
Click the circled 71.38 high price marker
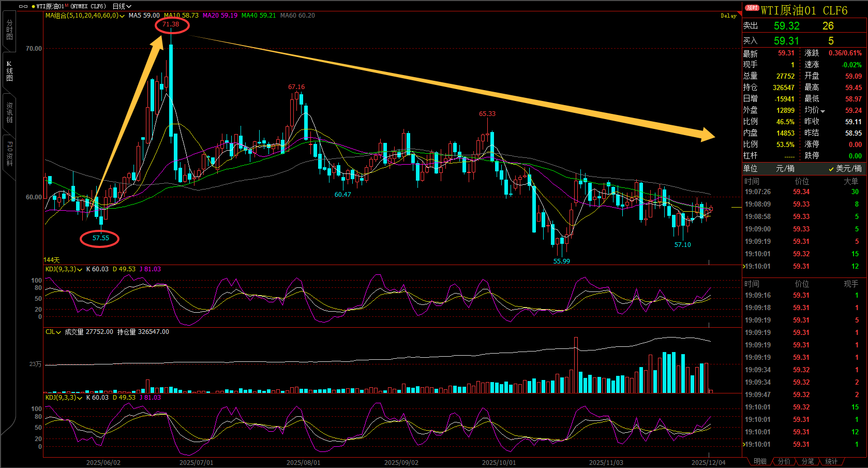(x=171, y=24)
